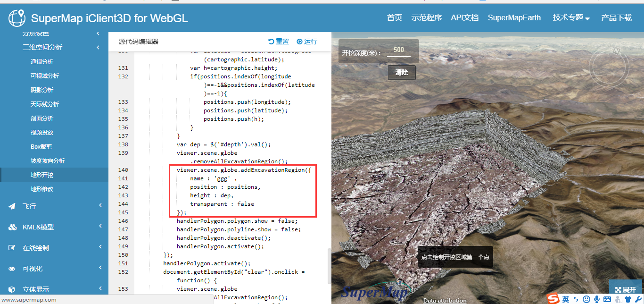
Task: Open the 示范程序 nav item
Action: coord(427,18)
